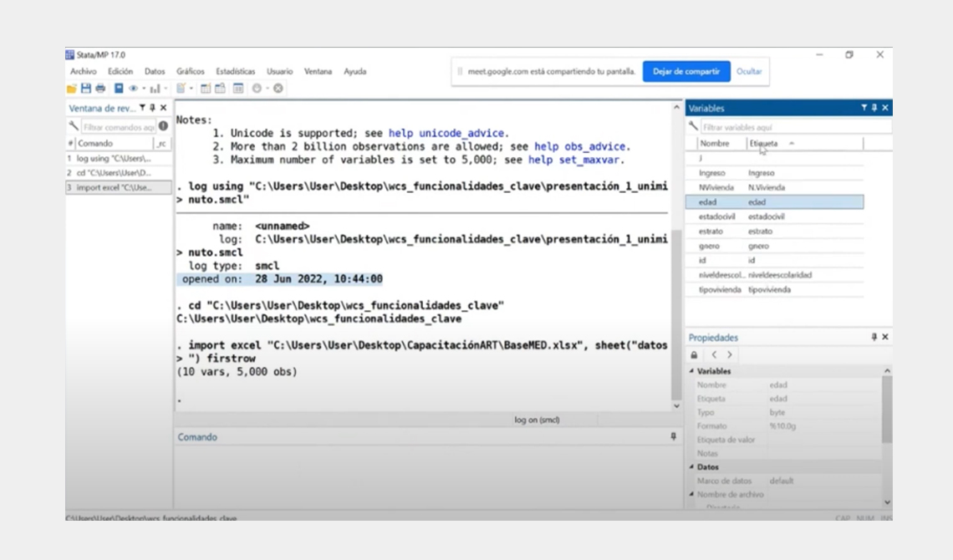This screenshot has width=953, height=560.
Task: Follow the help set_maxvar link
Action: tap(573, 160)
